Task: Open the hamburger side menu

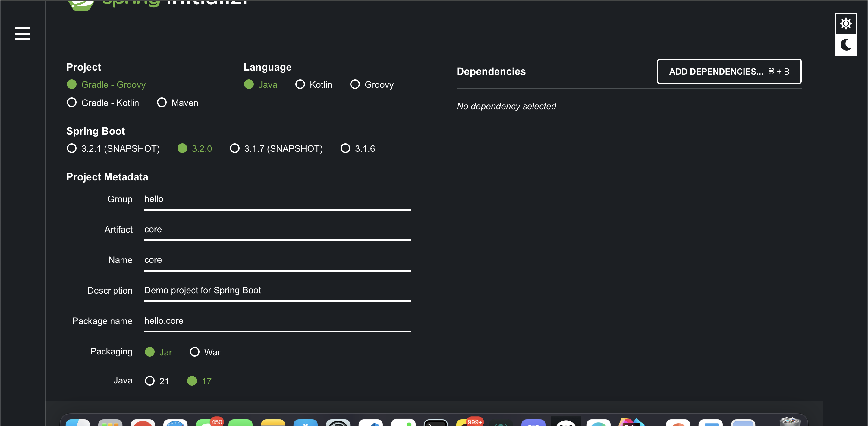Action: pos(23,34)
